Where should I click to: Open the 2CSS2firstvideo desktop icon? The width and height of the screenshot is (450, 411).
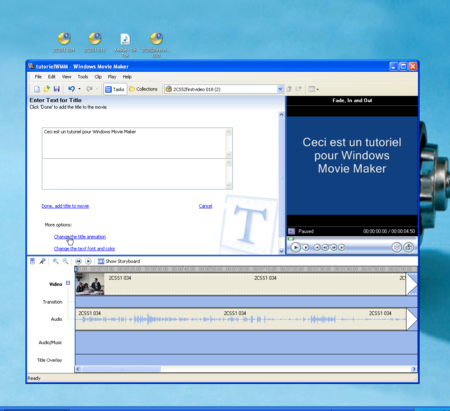[x=156, y=45]
